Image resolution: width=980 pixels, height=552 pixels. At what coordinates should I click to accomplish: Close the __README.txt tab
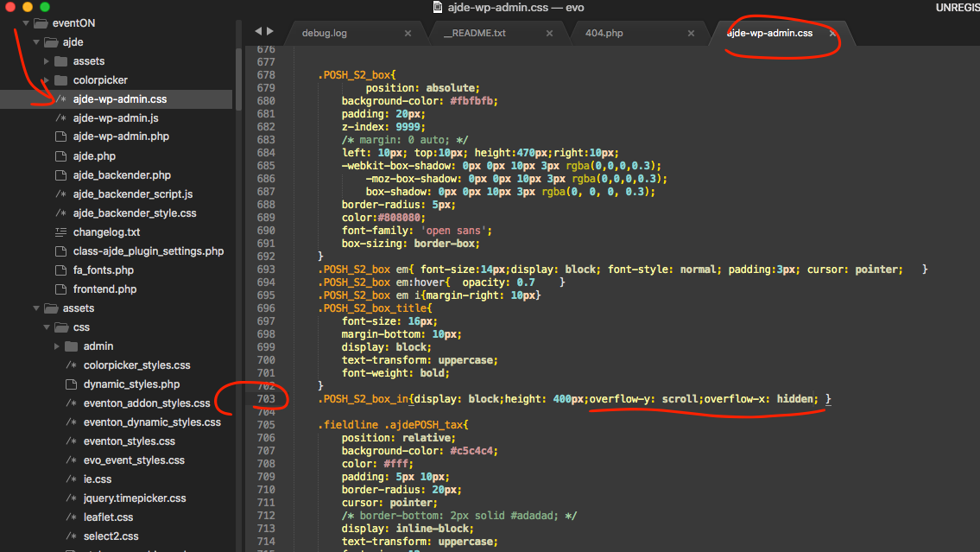549,34
